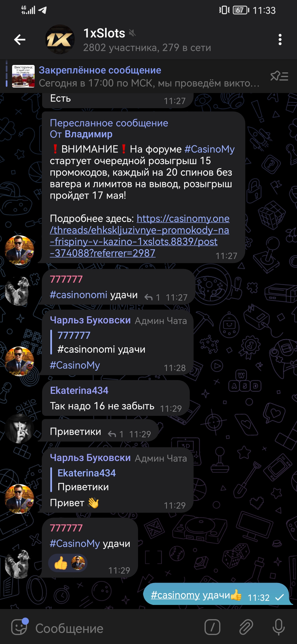Expand the pinned message about викторина
Image resolution: width=297 pixels, height=644 pixels.
click(149, 77)
